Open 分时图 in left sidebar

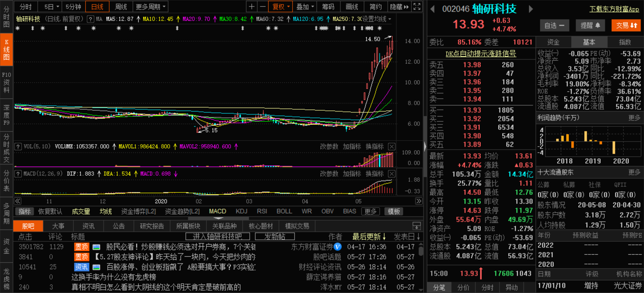click(x=6, y=16)
